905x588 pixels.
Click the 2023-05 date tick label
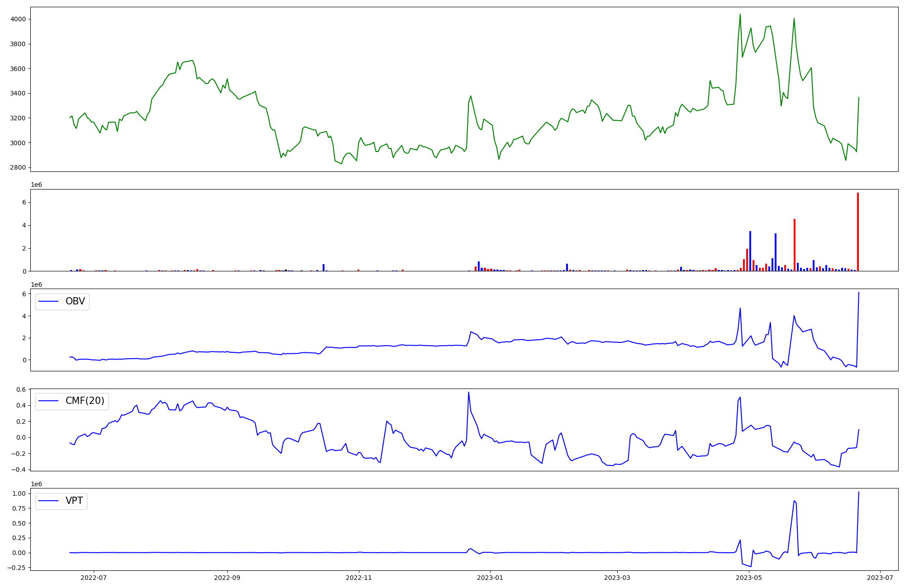[749, 578]
